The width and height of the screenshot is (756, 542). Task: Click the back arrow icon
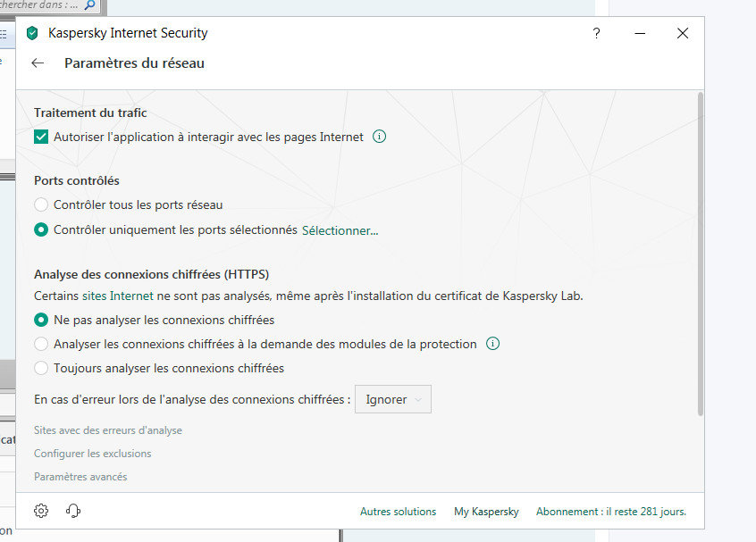pyautogui.click(x=38, y=63)
